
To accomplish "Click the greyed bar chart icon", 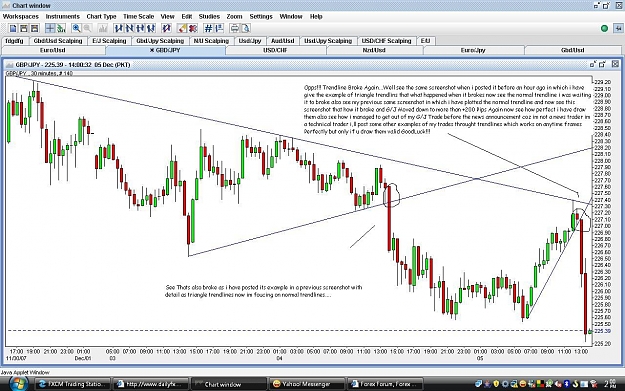I will pyautogui.click(x=103, y=28).
